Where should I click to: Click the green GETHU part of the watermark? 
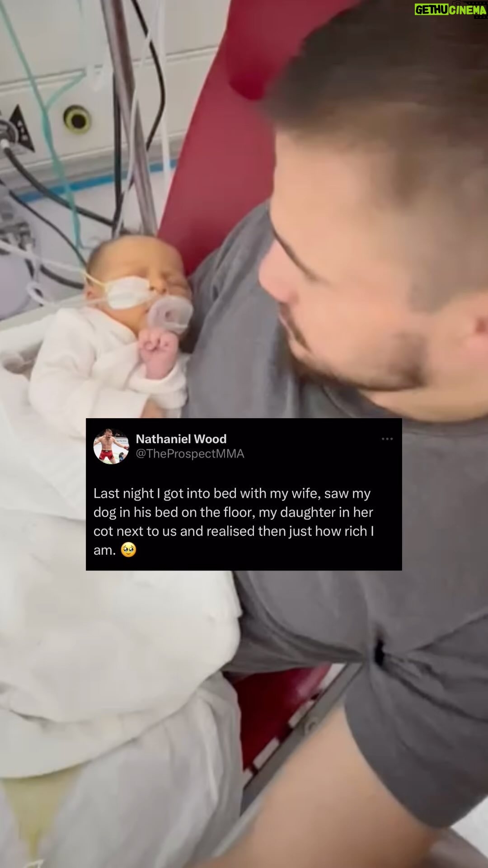pos(431,10)
